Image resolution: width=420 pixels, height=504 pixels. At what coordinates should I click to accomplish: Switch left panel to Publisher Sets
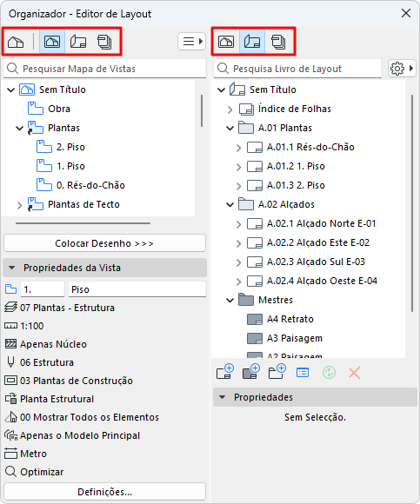[104, 42]
